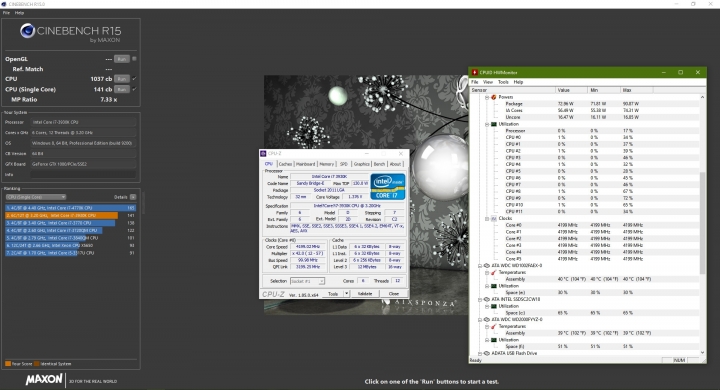Click the Max column header in HWMonitor
The image size is (720, 390).
636,90
